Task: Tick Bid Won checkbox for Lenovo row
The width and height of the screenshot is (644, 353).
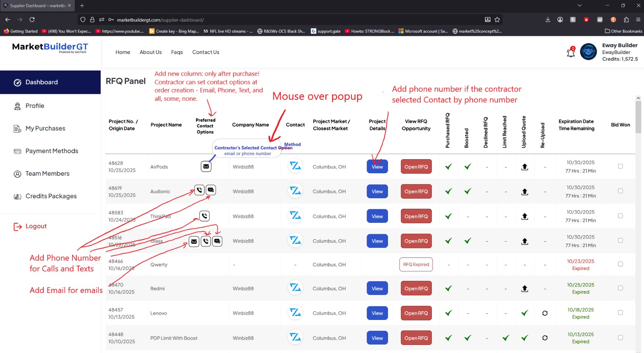Action: (x=620, y=313)
